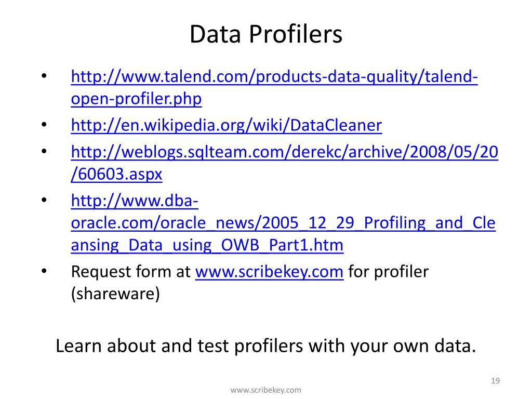
Task: Open the weblogs.sqlteam.com derekc archive link
Action: (284, 152)
